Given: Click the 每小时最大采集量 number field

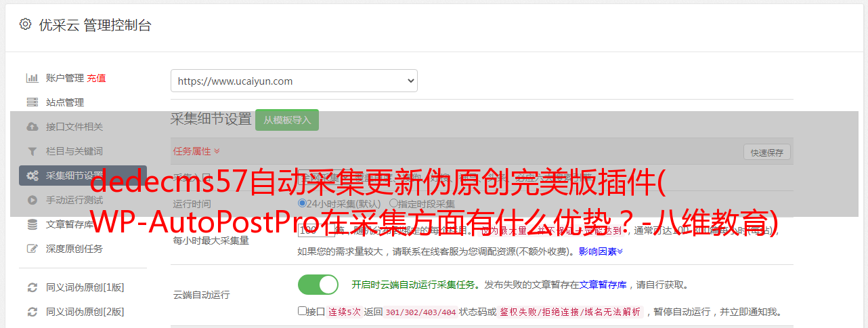Looking at the screenshot, I should tap(316, 230).
